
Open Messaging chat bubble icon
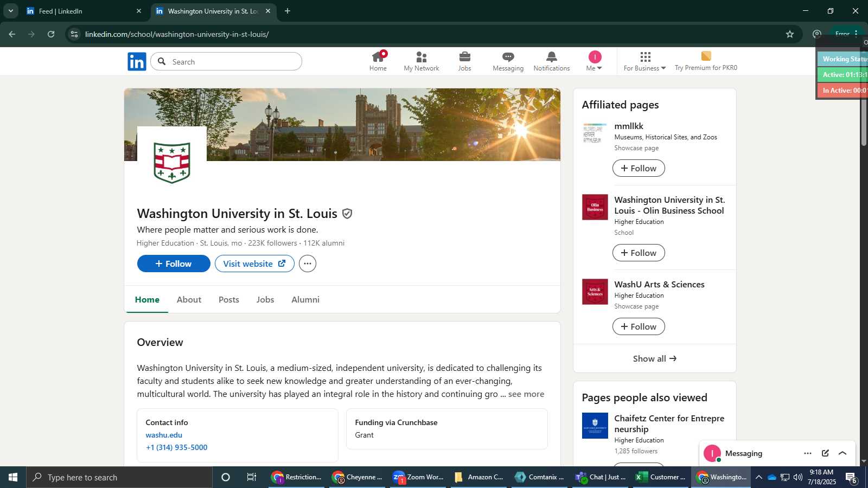coord(508,61)
